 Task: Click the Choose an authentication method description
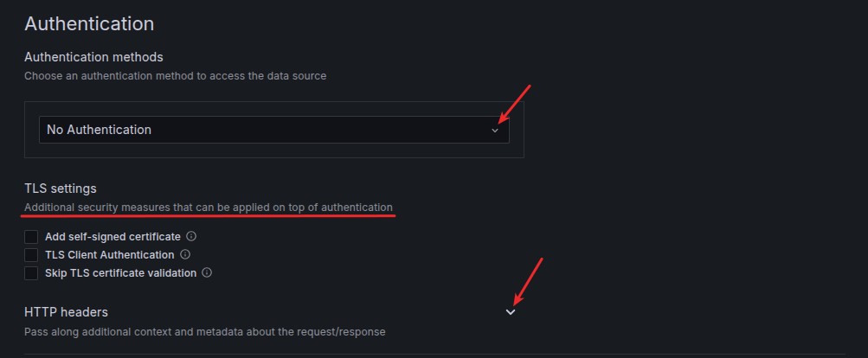pyautogui.click(x=175, y=76)
